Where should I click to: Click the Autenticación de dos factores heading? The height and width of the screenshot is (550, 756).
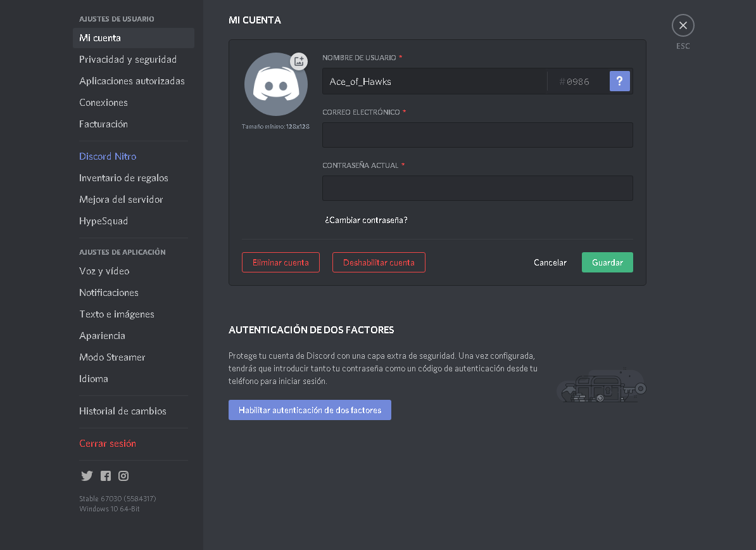point(311,330)
